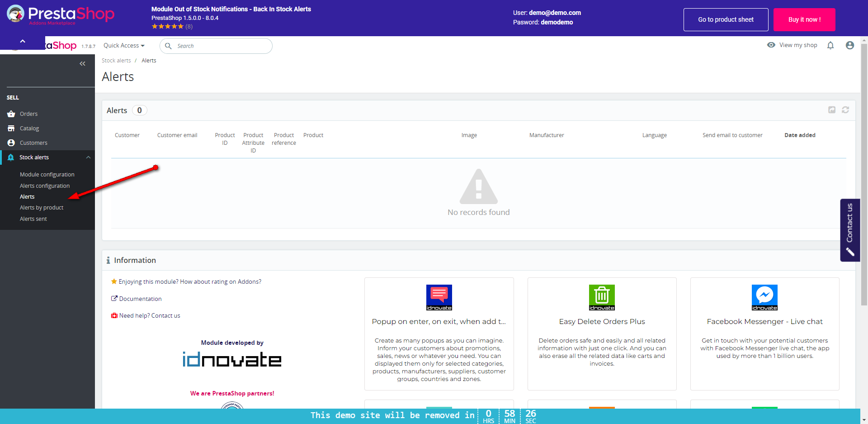Click the Stock alerts sidebar menu label
868x424 pixels.
34,157
